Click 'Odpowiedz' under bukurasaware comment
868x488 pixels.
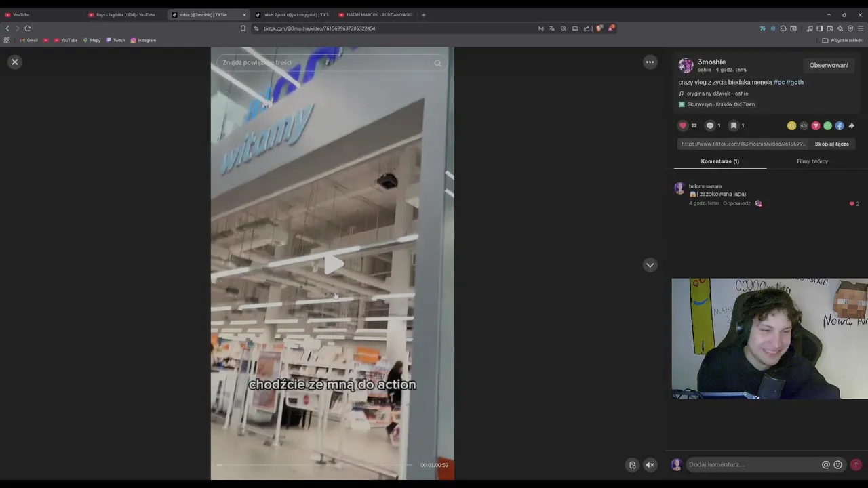736,203
